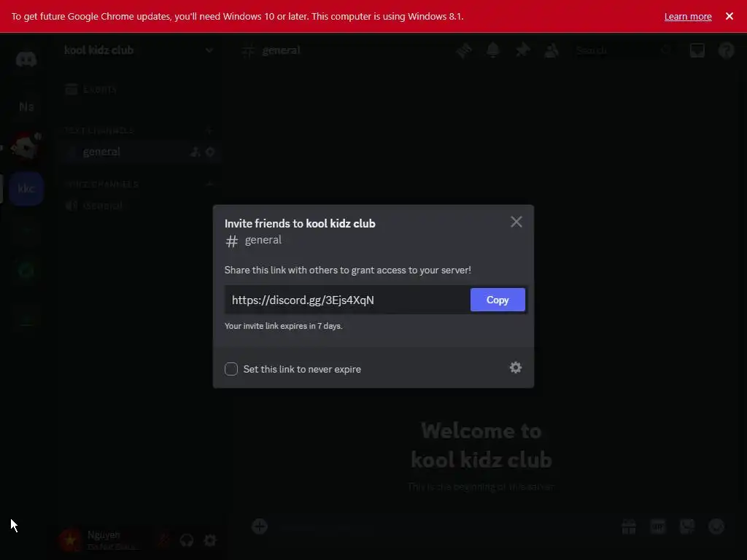
Task: Select the invite link text field
Action: pos(347,300)
